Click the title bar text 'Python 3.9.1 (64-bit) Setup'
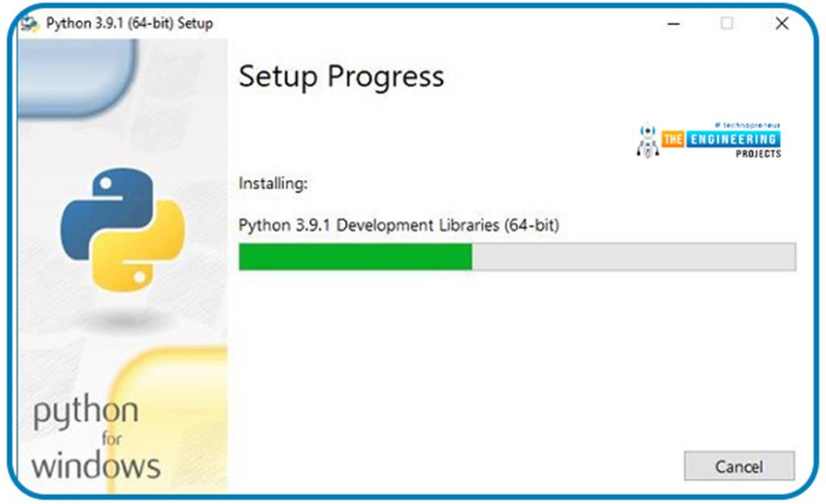The image size is (826, 504). (129, 23)
